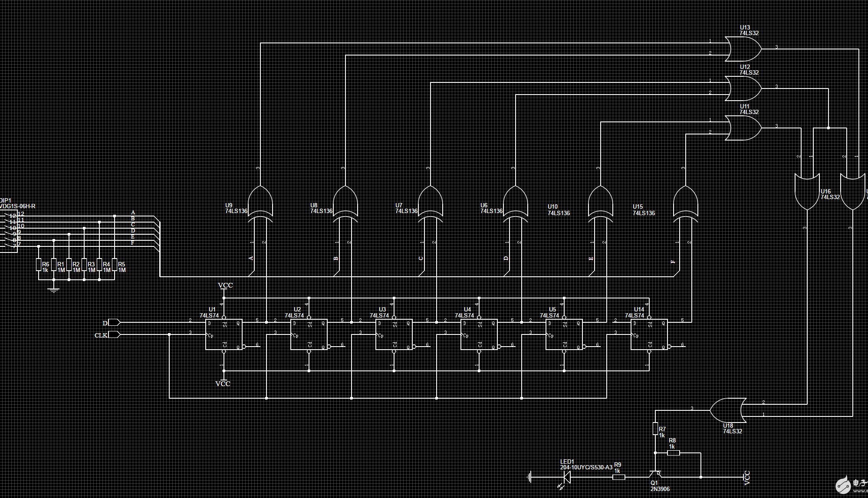Click the U13 reference designator text
The image size is (868, 498).
[x=745, y=27]
